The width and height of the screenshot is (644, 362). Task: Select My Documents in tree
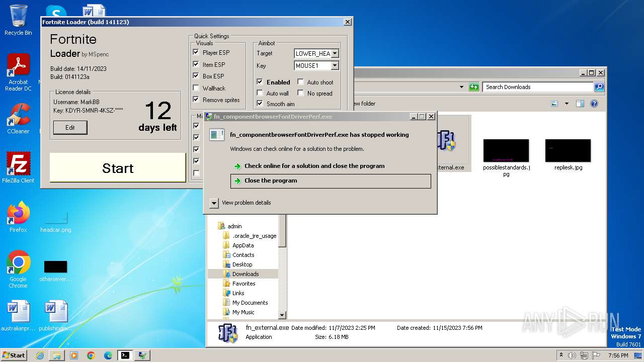point(250,303)
